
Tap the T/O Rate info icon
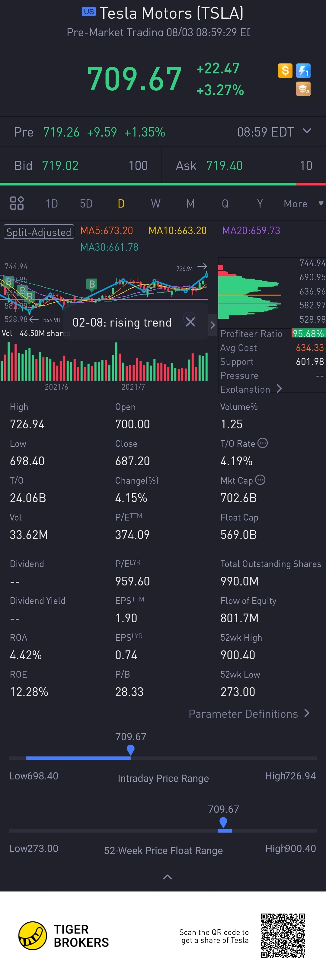(263, 443)
